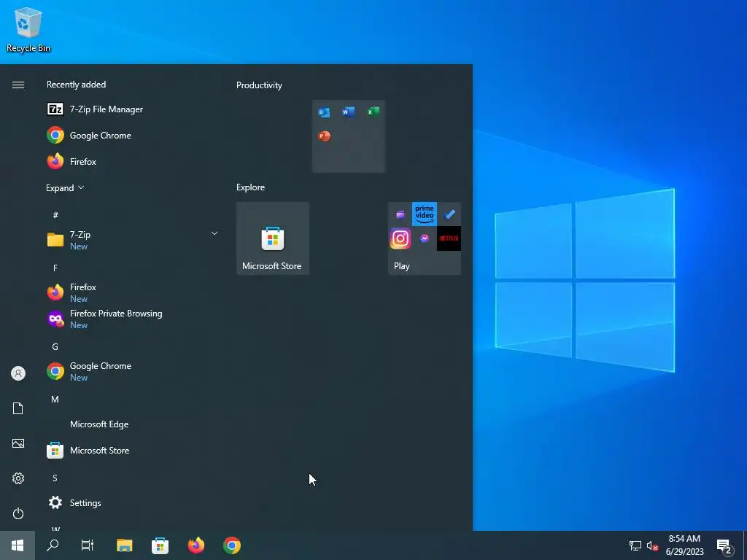Open the 7-Zip folder entry
This screenshot has width=747, height=560.
tap(131, 240)
